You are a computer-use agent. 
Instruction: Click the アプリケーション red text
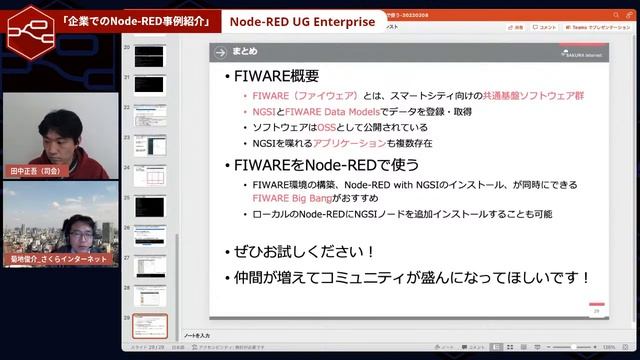click(349, 143)
